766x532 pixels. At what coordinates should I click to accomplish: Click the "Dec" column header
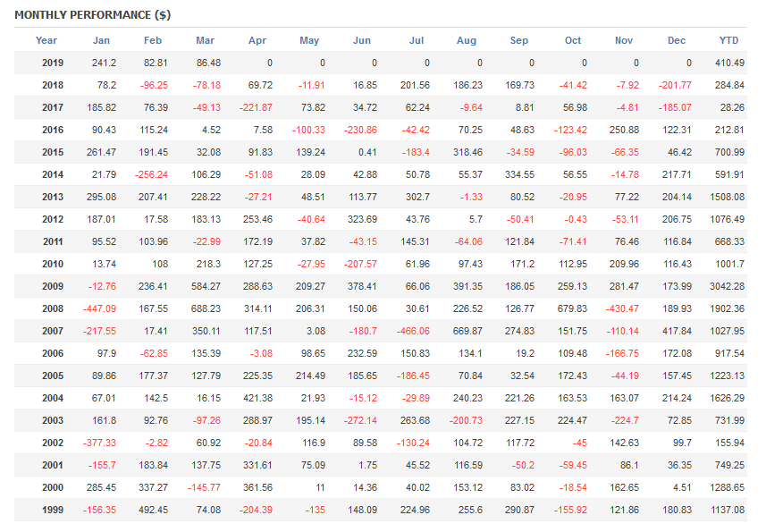point(677,40)
